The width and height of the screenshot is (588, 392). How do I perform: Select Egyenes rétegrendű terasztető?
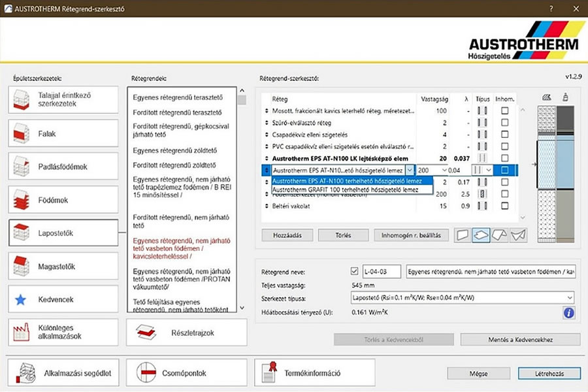click(178, 97)
